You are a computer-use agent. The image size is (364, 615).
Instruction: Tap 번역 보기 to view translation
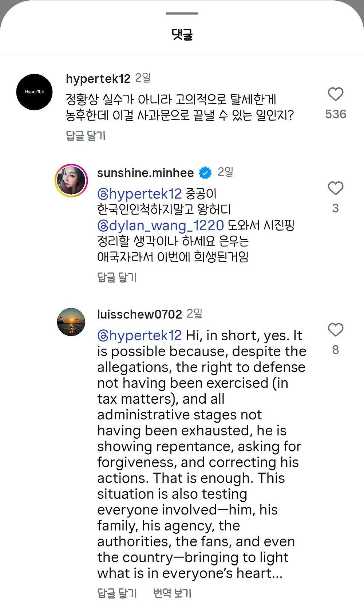(x=172, y=593)
